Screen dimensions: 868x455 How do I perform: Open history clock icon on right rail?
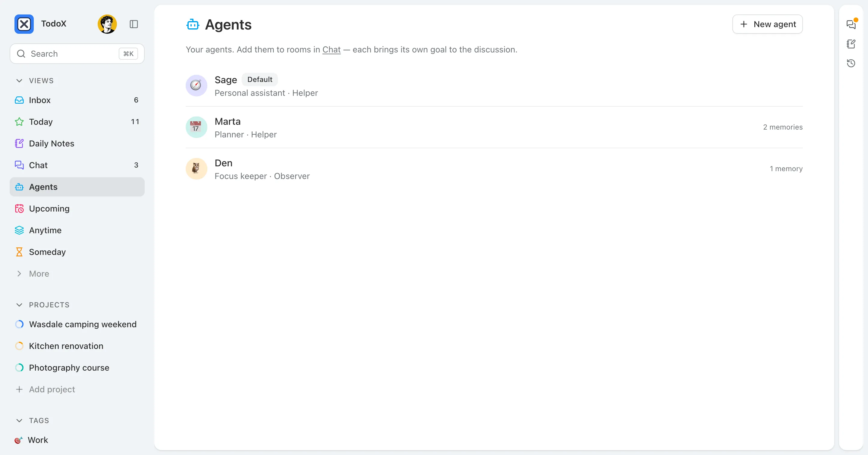[x=851, y=63]
